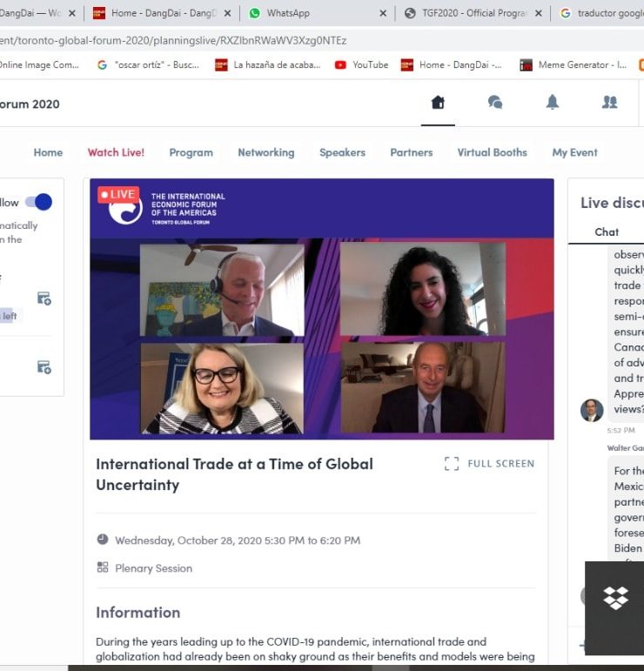
Task: Switch to Home - DangDai browser tab
Action: coord(163,13)
